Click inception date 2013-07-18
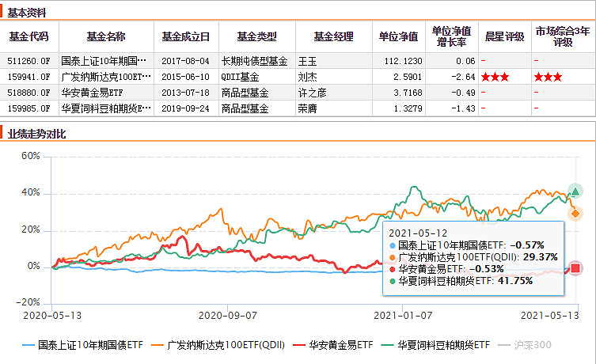Viewport: 596px width, 364px height. 185,93
